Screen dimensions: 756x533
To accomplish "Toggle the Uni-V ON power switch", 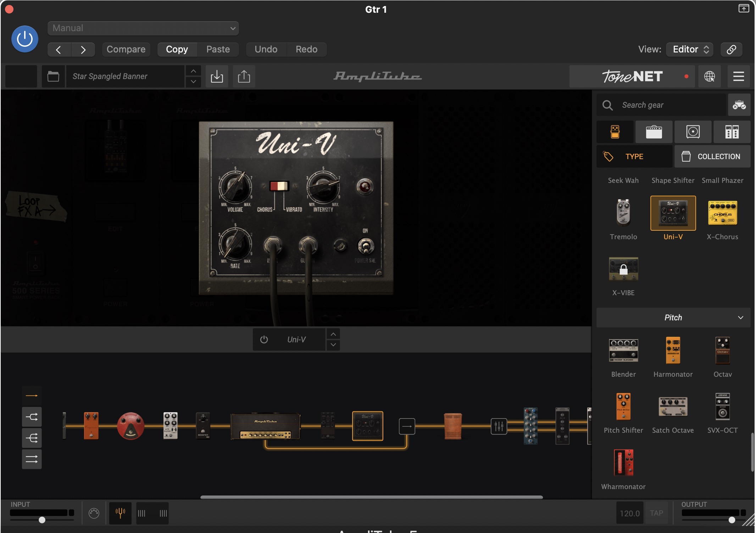I will pyautogui.click(x=366, y=246).
